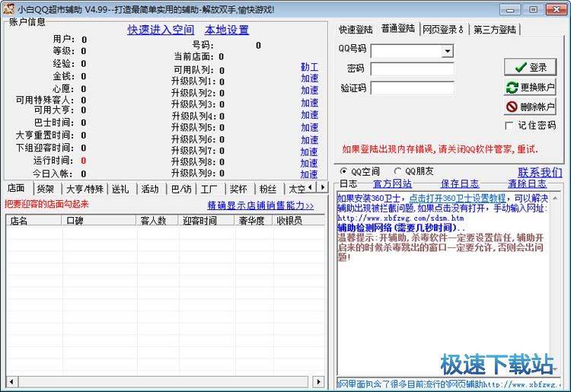Image resolution: width=571 pixels, height=392 pixels.
Task: Click the 清除日志 clear log link
Action: (x=527, y=183)
